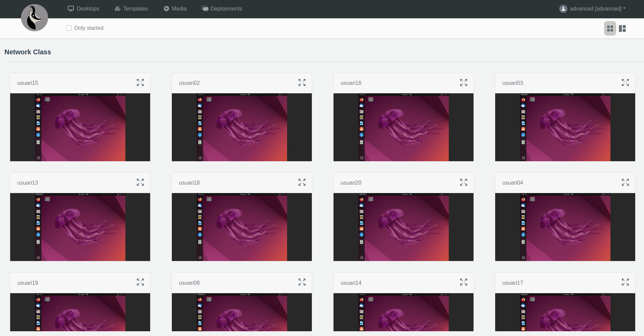Expand usuari20 desktop viewer
The height and width of the screenshot is (336, 644).
coord(464,182)
